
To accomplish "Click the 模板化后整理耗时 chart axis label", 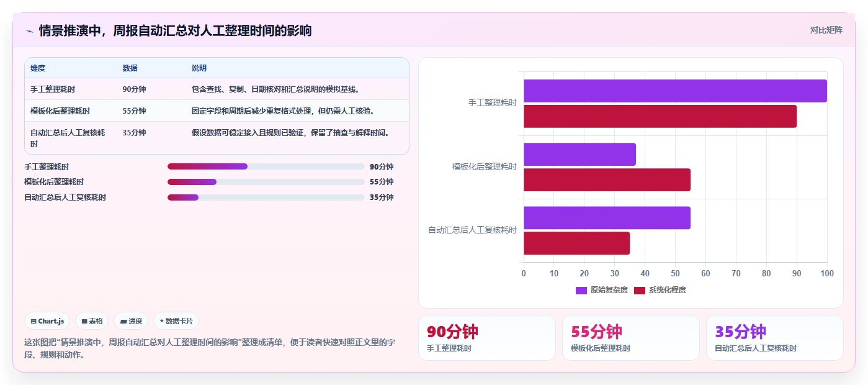I will [x=485, y=166].
